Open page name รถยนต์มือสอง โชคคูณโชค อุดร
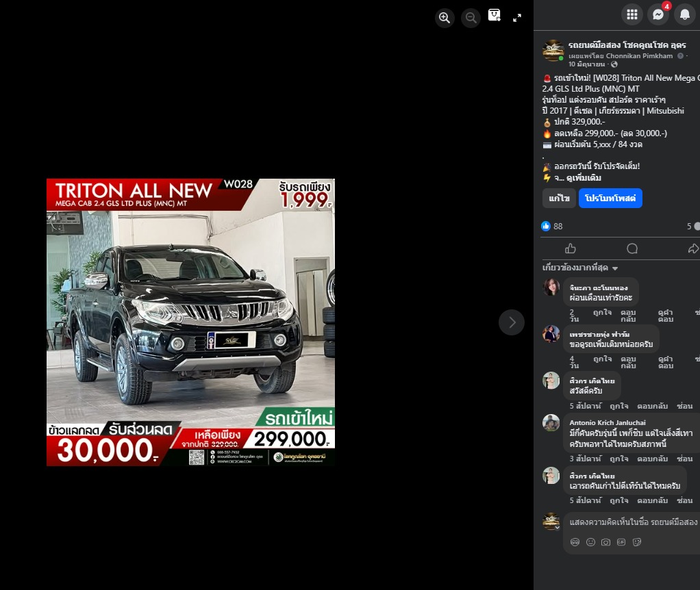The height and width of the screenshot is (590, 700). (627, 45)
